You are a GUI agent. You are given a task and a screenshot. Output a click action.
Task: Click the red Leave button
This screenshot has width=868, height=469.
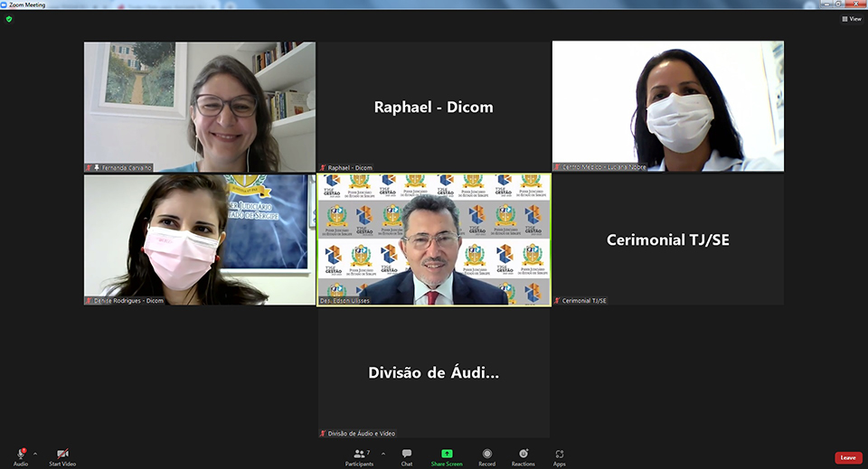point(847,457)
